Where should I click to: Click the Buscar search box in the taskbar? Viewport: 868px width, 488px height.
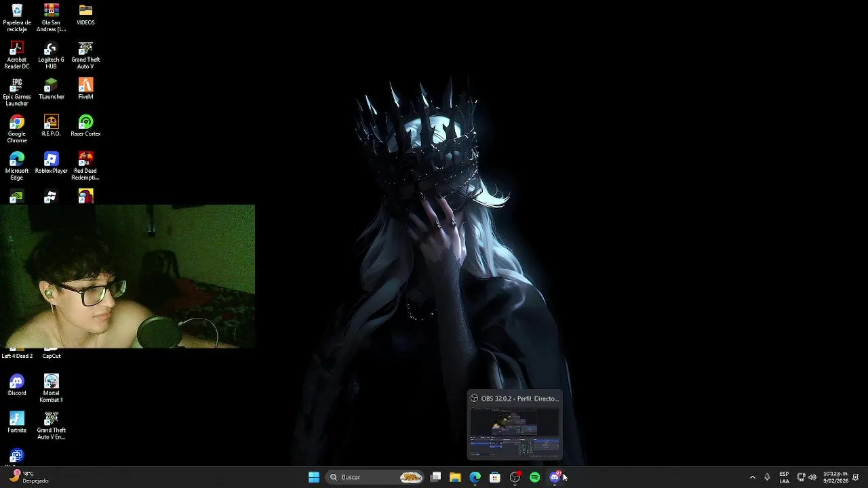pyautogui.click(x=374, y=477)
